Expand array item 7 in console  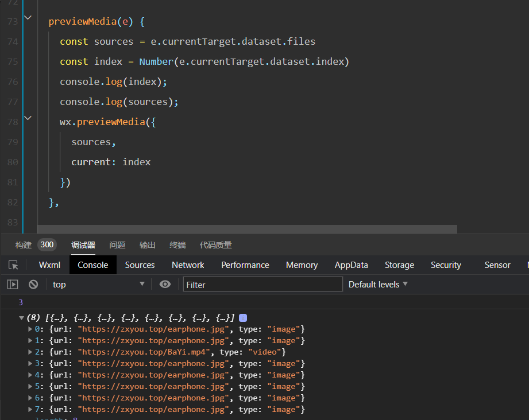coord(30,409)
